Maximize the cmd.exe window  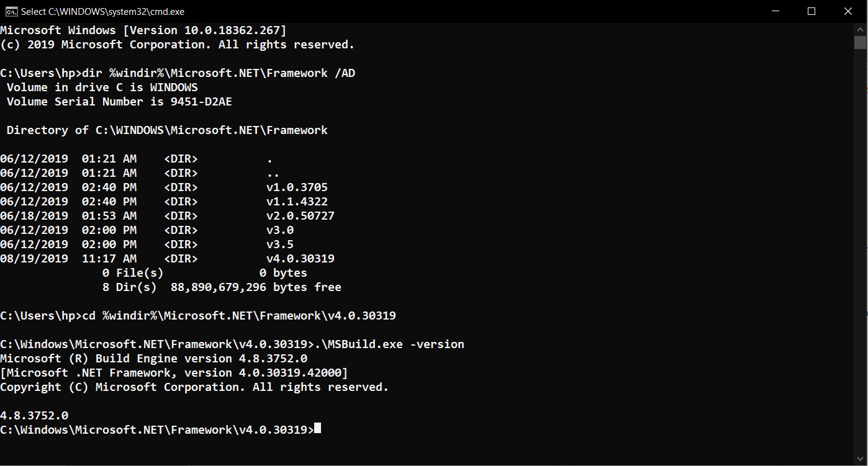pos(811,11)
